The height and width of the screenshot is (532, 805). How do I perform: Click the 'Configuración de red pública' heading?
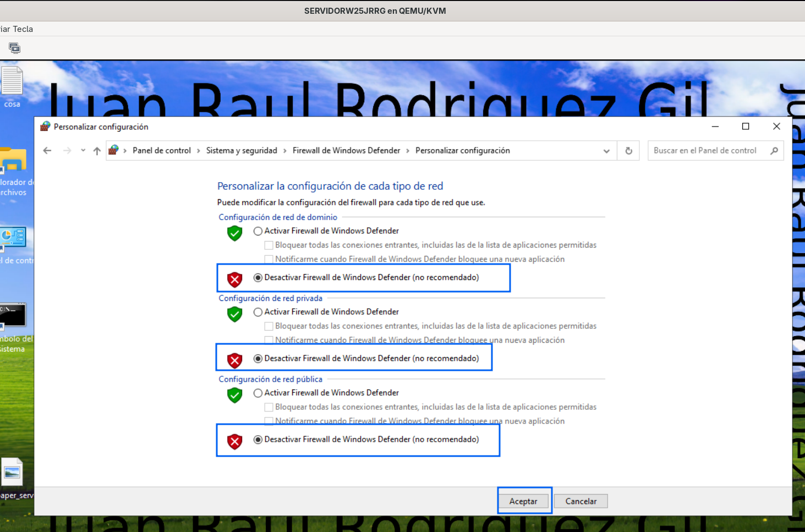coord(271,379)
